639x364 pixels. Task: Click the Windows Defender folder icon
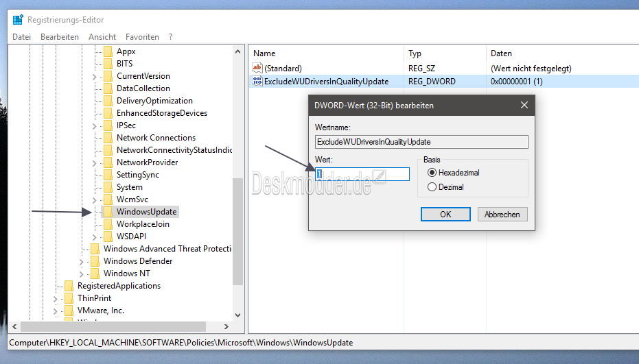[95, 261]
